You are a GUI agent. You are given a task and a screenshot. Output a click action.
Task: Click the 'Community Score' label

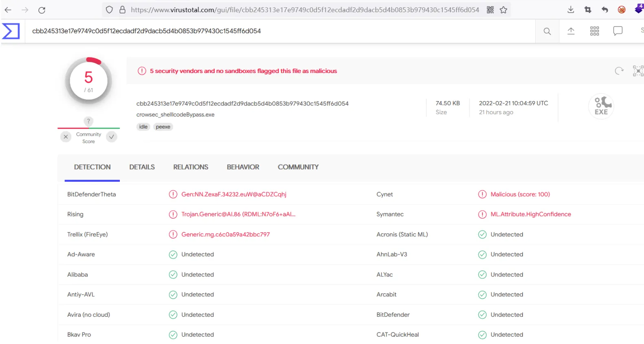coord(88,138)
